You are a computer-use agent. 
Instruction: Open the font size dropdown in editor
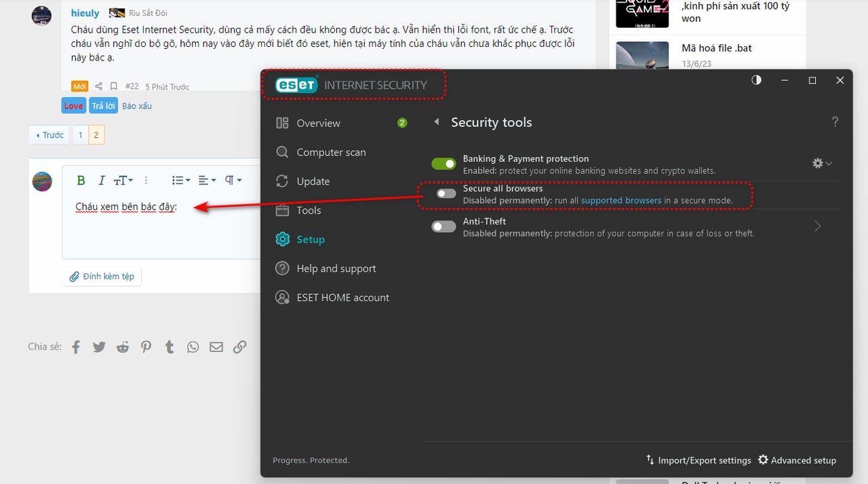tap(123, 180)
